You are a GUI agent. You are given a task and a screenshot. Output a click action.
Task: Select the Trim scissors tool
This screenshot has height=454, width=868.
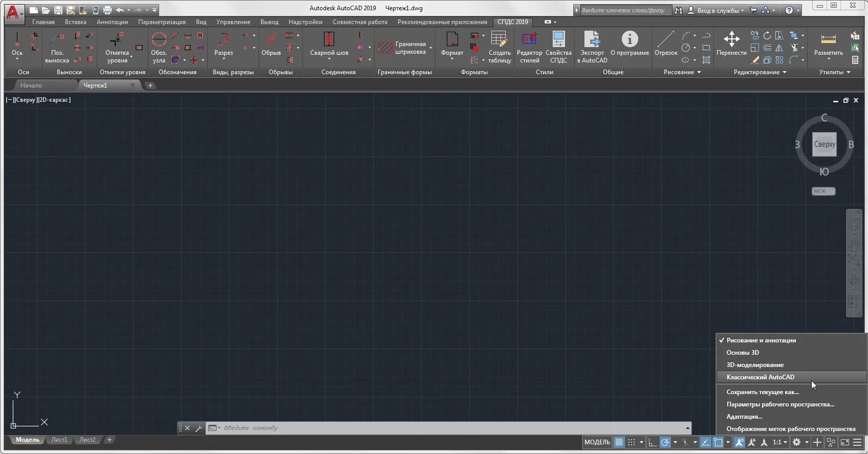click(x=794, y=48)
